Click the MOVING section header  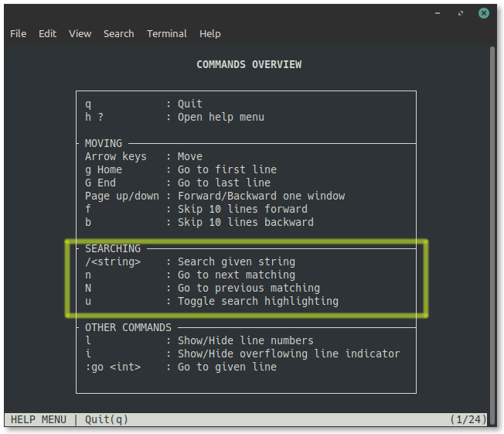click(x=104, y=143)
